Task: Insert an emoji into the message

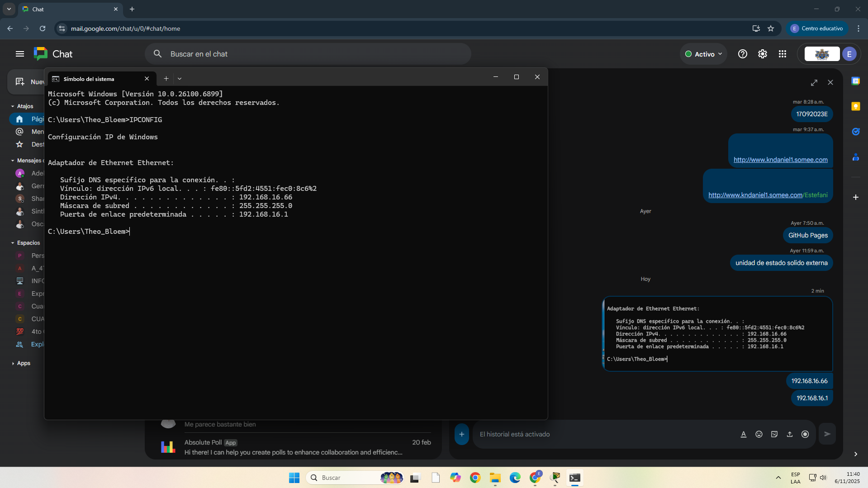Action: pos(759,434)
